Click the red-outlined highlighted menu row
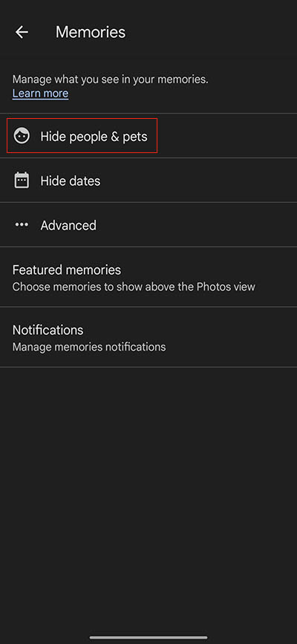The width and height of the screenshot is (297, 644). tap(82, 135)
